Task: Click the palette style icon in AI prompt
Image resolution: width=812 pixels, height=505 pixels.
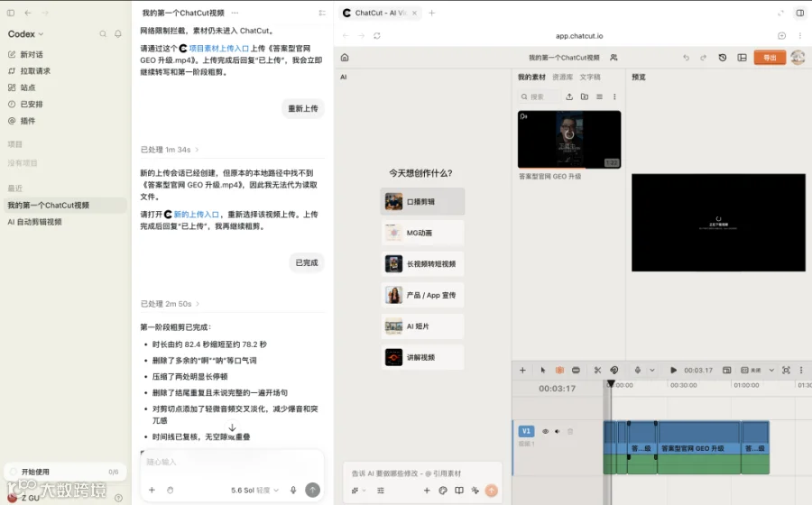Action: tap(443, 490)
